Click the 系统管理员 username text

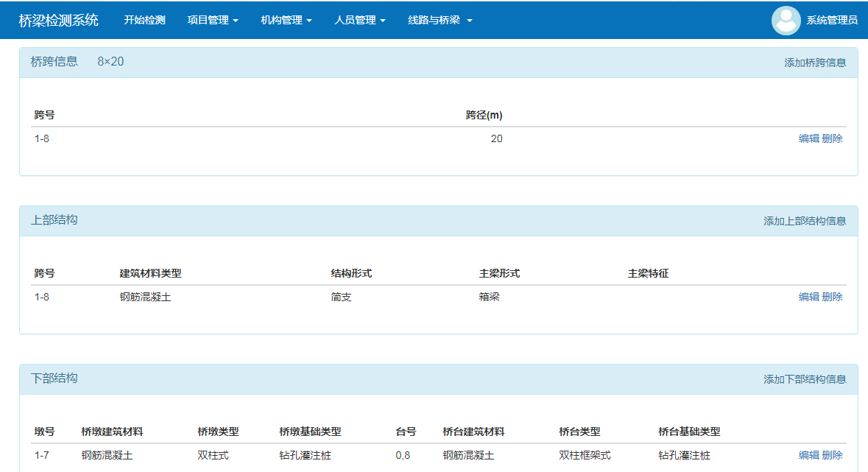click(x=832, y=21)
